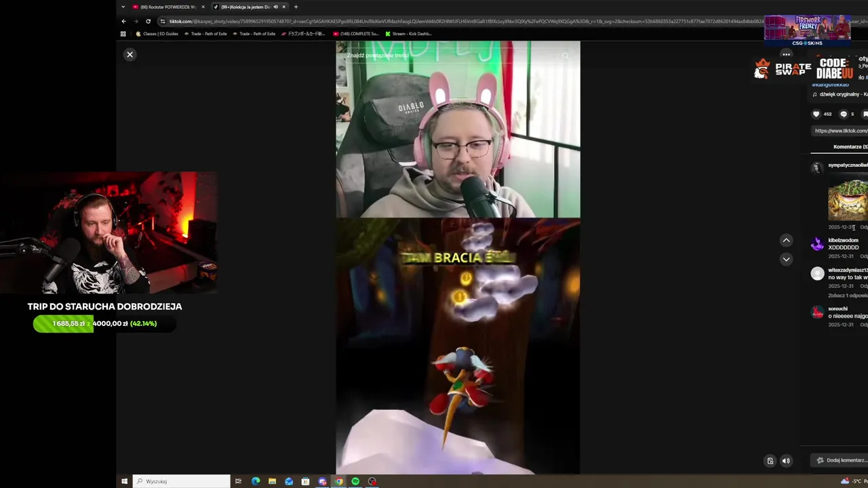The image size is (868, 488).
Task: Go back in the browser
Action: pos(123,21)
